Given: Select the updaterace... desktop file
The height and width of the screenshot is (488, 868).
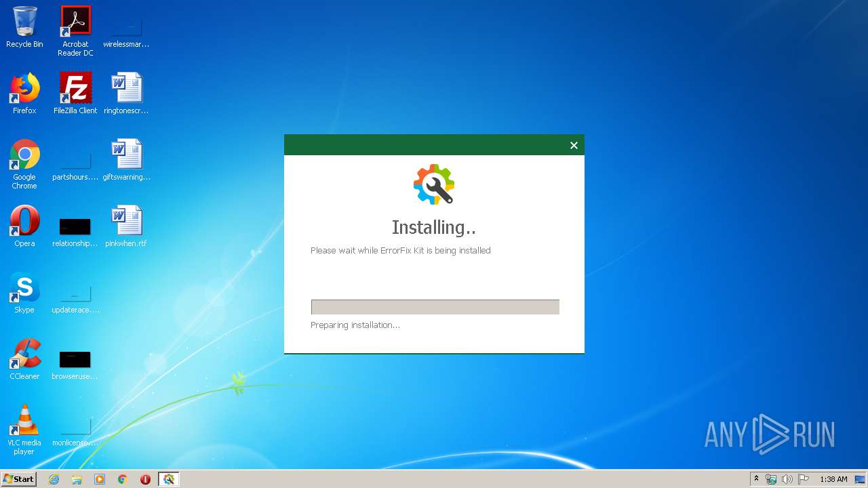Looking at the screenshot, I should (x=75, y=300).
